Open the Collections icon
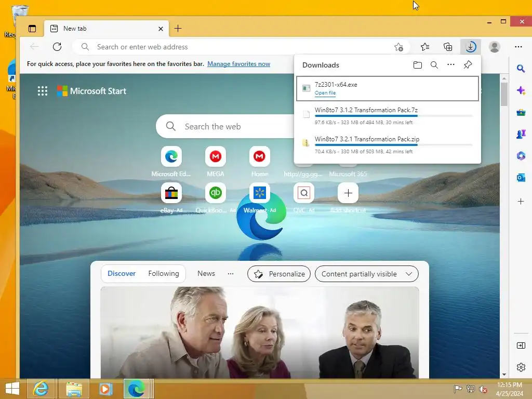Image resolution: width=532 pixels, height=399 pixels. point(448,47)
